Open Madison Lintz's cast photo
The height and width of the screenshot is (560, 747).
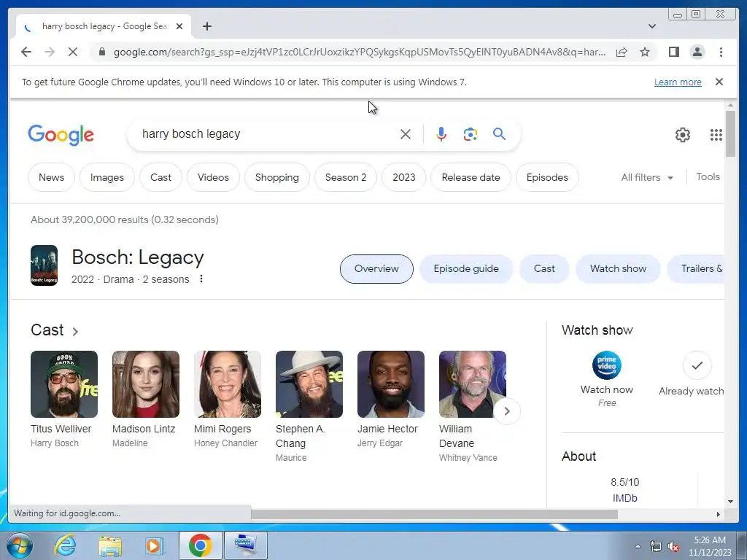(x=146, y=384)
